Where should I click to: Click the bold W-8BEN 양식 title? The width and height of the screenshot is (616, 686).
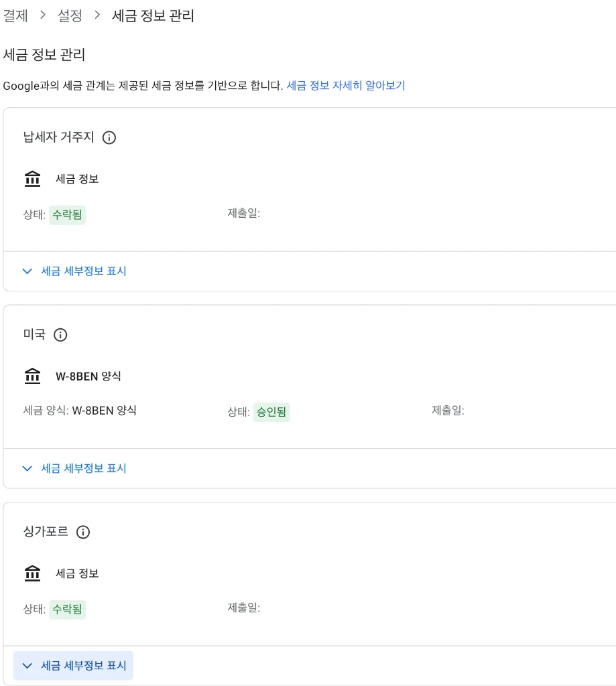pos(88,376)
